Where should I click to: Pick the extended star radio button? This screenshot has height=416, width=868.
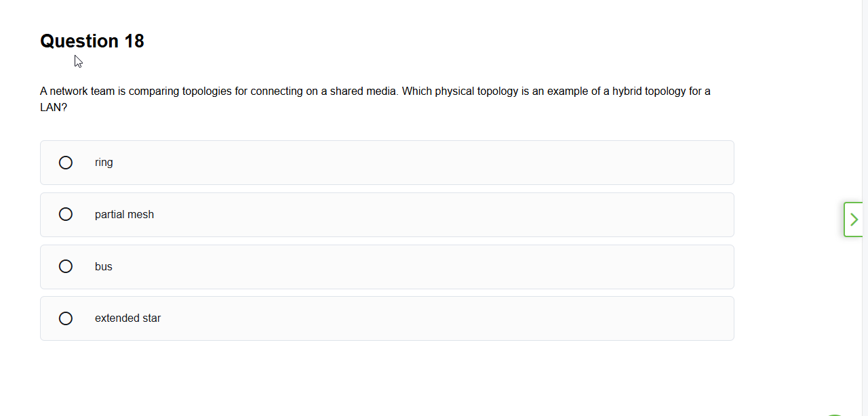(66, 318)
